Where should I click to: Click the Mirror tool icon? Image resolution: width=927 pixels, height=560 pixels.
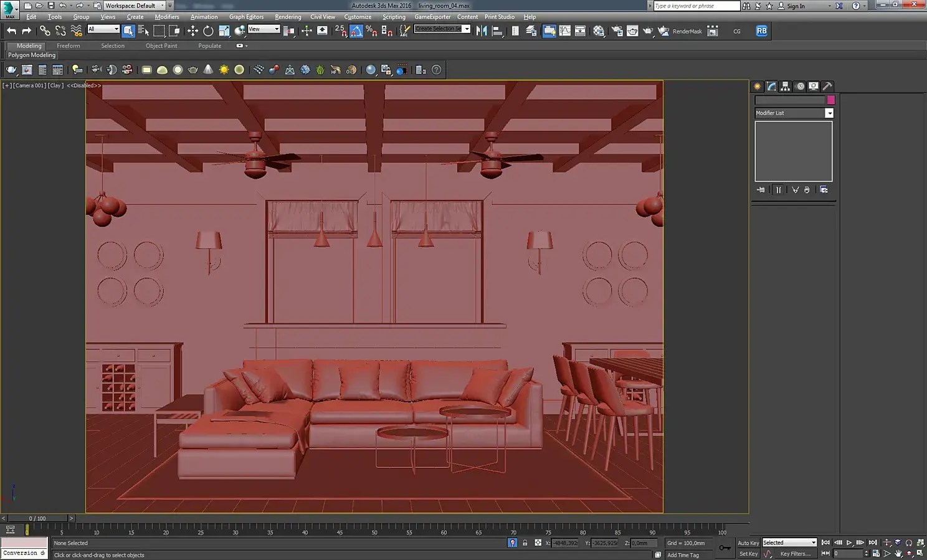tap(482, 31)
